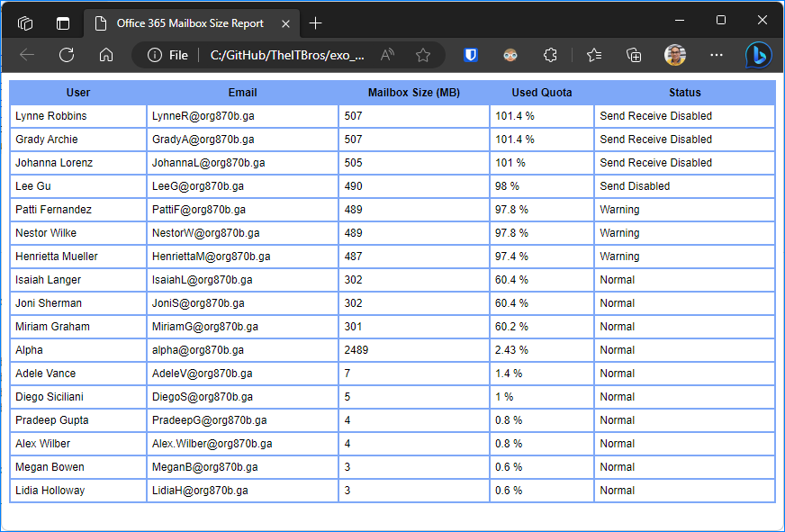The image size is (785, 532).
Task: Select the Lynne Robbins user cell
Action: click(x=78, y=116)
